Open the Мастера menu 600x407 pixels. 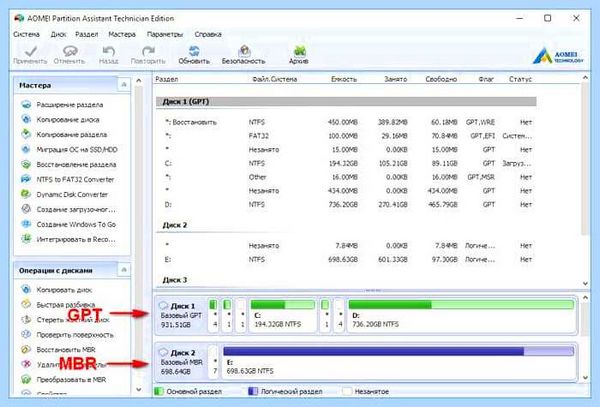tap(122, 34)
